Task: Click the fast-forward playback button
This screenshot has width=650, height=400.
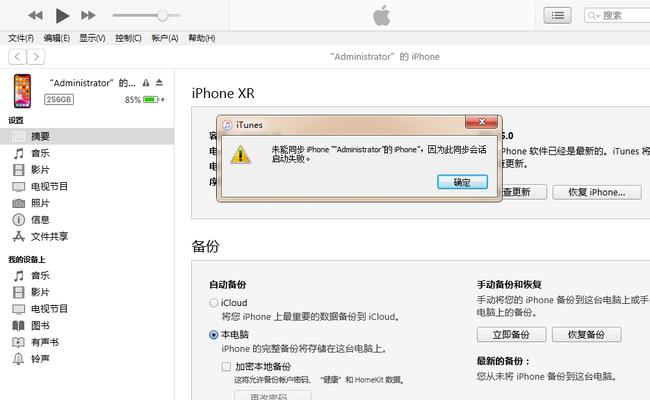Action: point(88,16)
